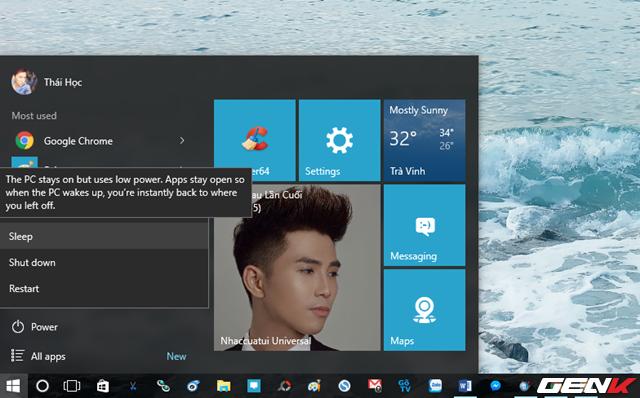640x398 pixels.
Task: Open the Gmail icon in the taskbar
Action: [375, 385]
